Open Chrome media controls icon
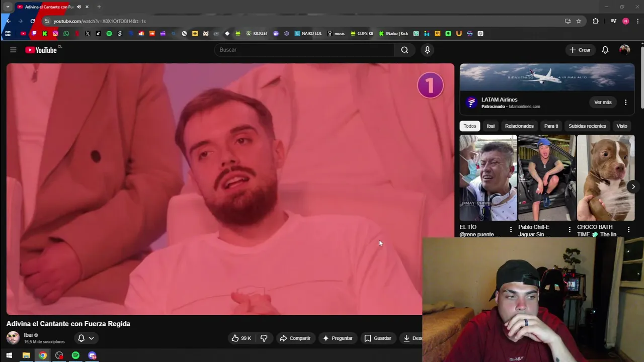Screen dimensions: 644x362 pyautogui.click(x=613, y=21)
